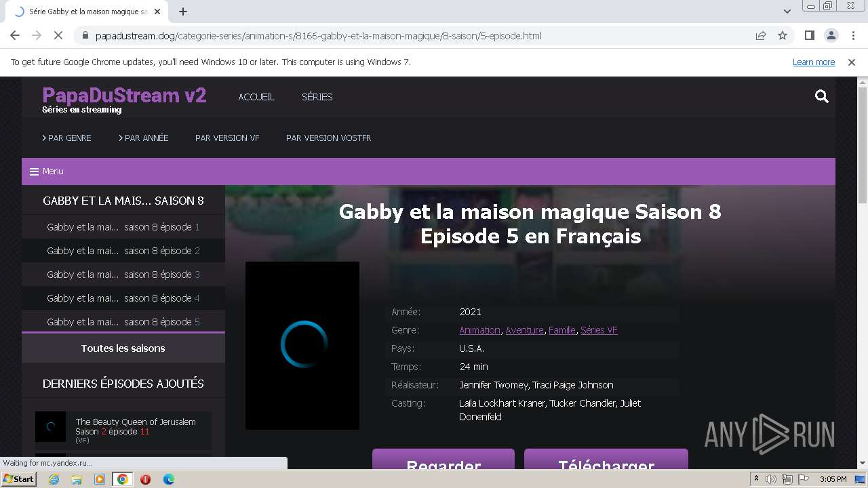868x488 pixels.
Task: Click Toutes les saisons button
Action: click(x=123, y=348)
